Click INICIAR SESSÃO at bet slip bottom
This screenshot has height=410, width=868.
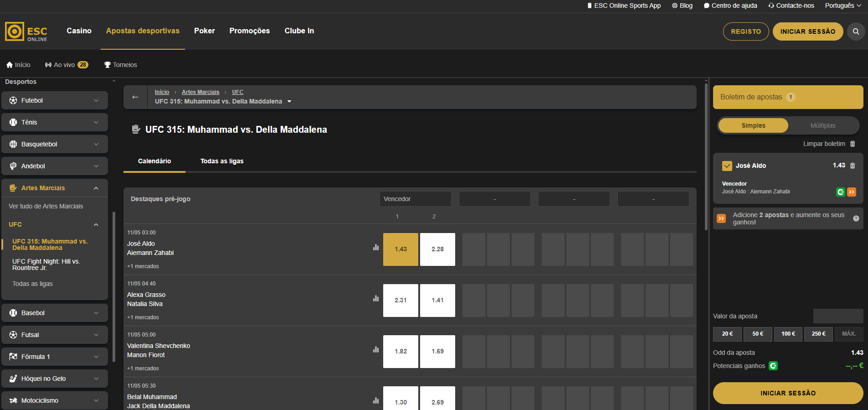pyautogui.click(x=788, y=393)
